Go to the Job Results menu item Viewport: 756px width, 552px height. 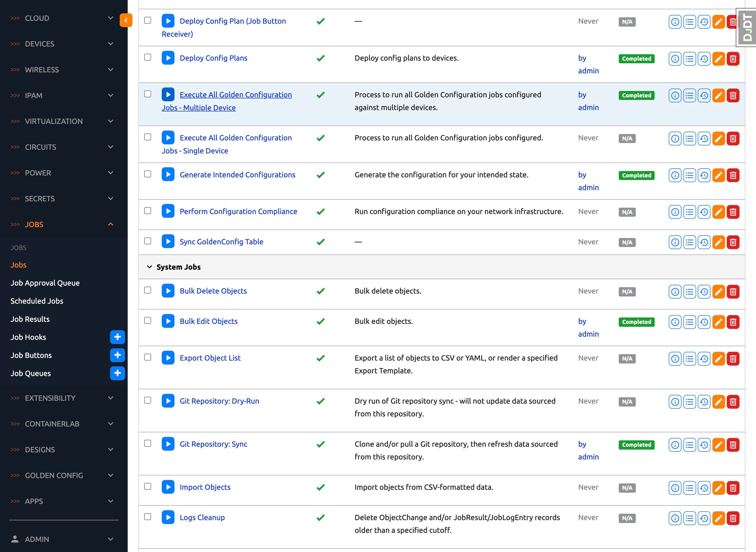(x=30, y=319)
